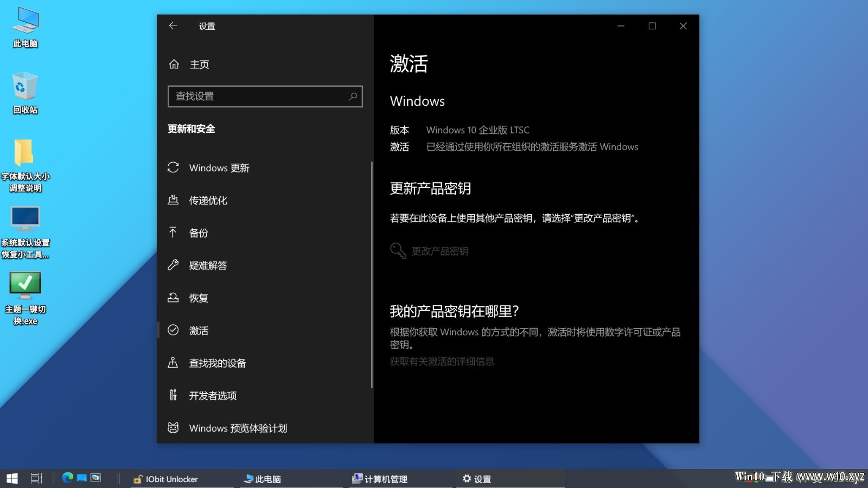868x488 pixels.
Task: Click the key icon beside 更改产品密钥
Action: (398, 251)
